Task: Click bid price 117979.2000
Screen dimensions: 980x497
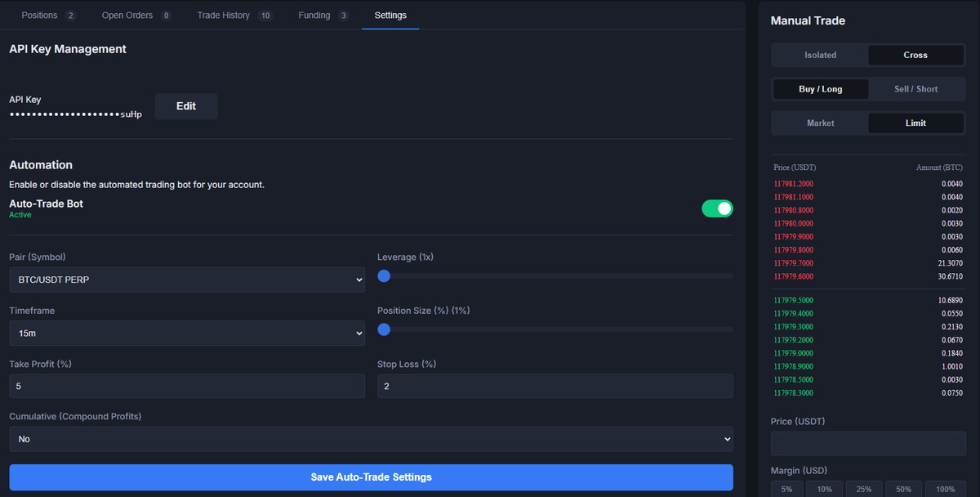Action: (x=793, y=339)
